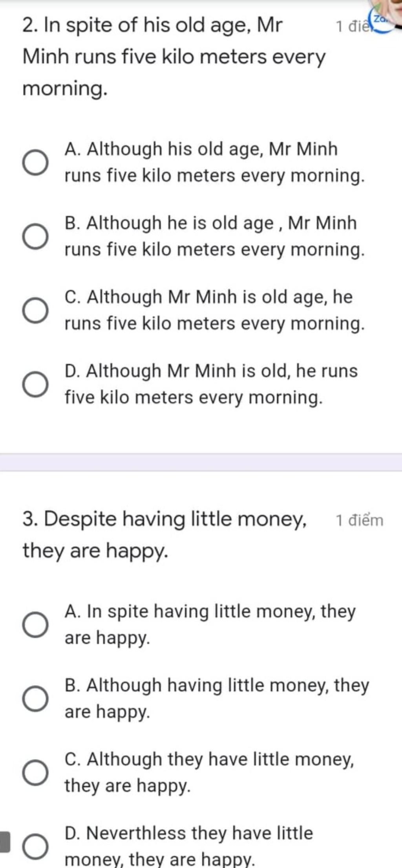The width and height of the screenshot is (402, 868).
Task: Select radio button for 'Although his old age' option
Action: point(35,162)
